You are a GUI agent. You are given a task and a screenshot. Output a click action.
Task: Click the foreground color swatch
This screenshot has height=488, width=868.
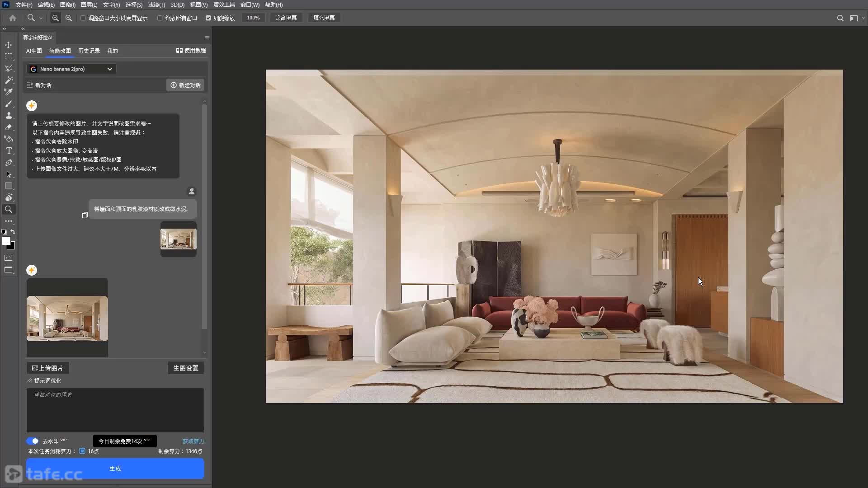click(x=6, y=241)
